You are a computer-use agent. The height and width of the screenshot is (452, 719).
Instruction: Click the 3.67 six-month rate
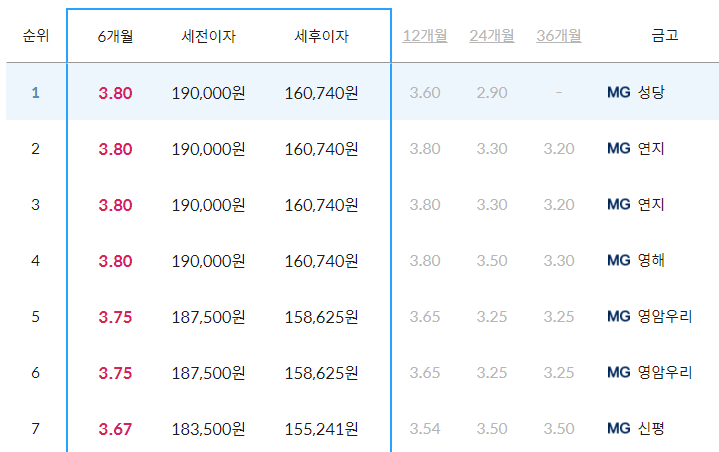coord(115,429)
